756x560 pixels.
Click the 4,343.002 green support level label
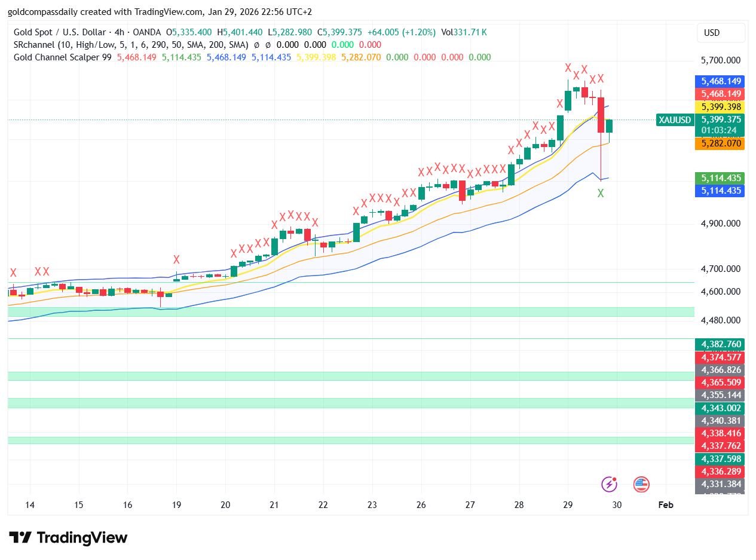(720, 408)
